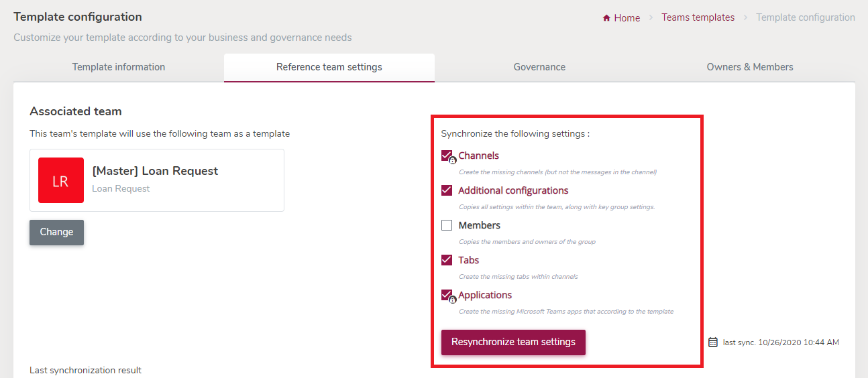Click Template configuration breadcrumb text
Image resolution: width=868 pixels, height=378 pixels.
coord(806,17)
